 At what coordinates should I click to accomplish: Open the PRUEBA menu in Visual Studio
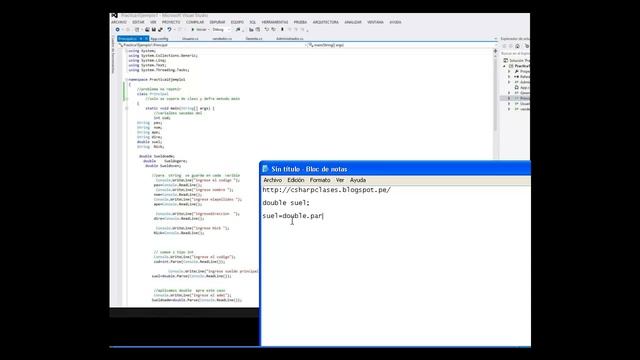click(300, 22)
